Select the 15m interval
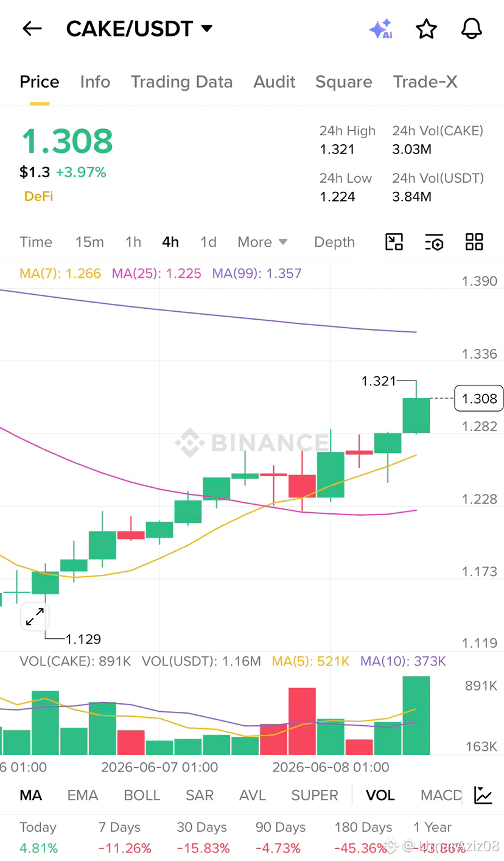 tap(89, 242)
